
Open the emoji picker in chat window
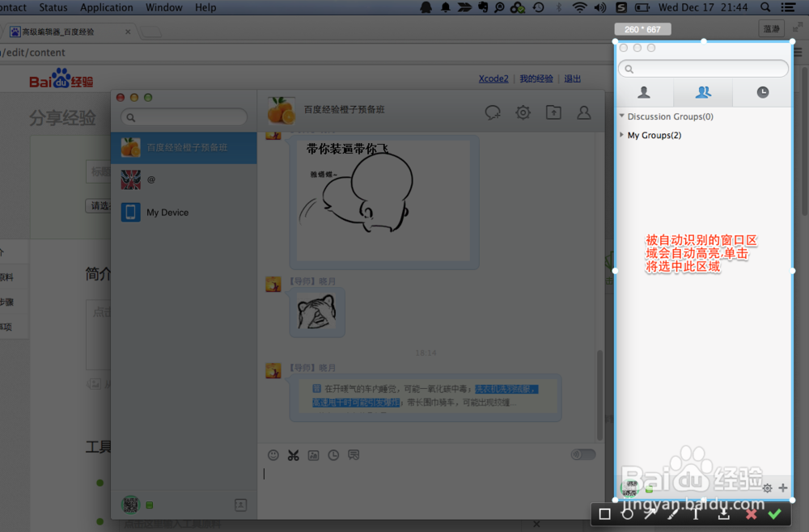click(273, 454)
